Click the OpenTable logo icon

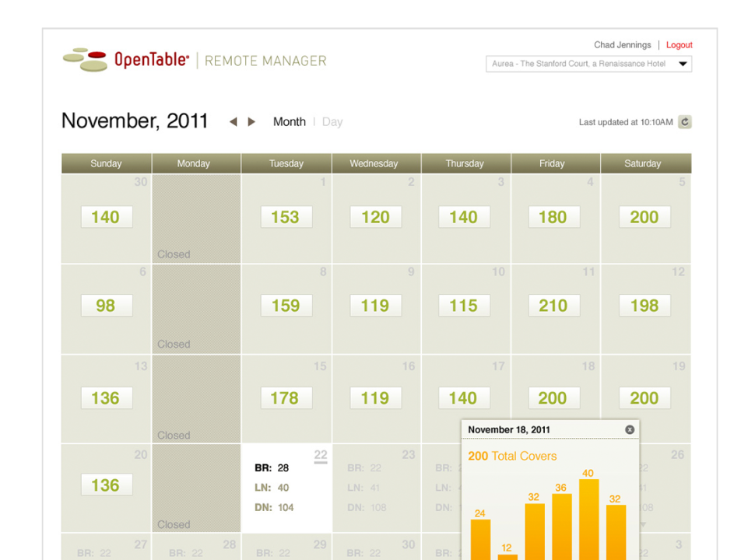pos(85,60)
